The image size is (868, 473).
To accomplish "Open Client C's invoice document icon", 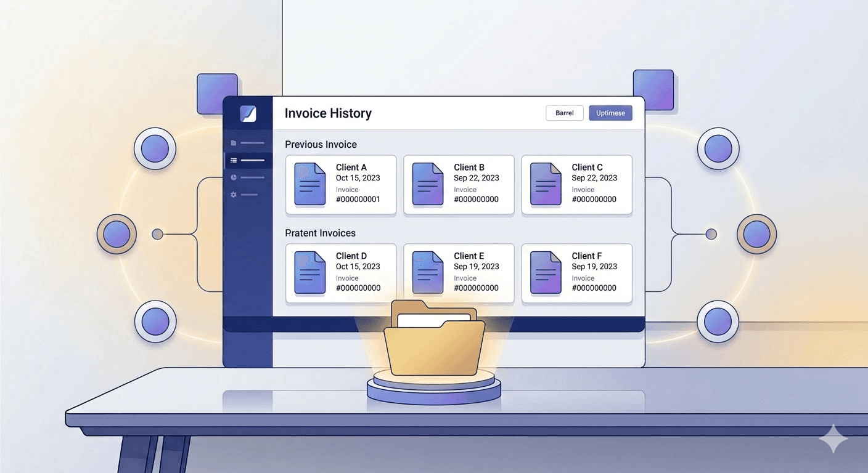I will click(x=545, y=184).
